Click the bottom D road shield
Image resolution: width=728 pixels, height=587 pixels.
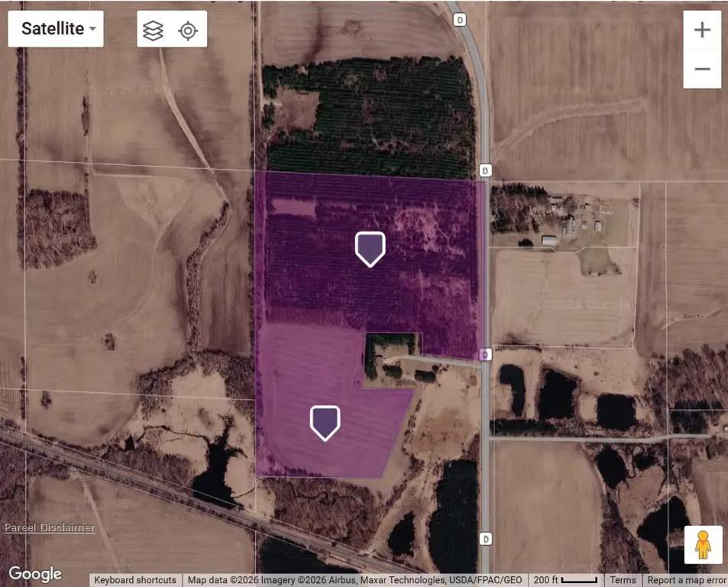485,539
